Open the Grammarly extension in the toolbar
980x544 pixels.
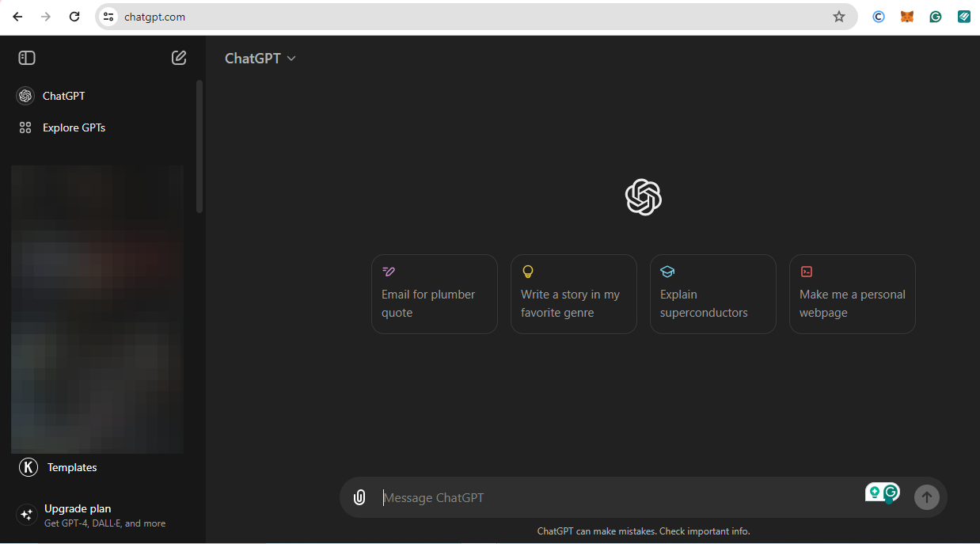(x=936, y=17)
